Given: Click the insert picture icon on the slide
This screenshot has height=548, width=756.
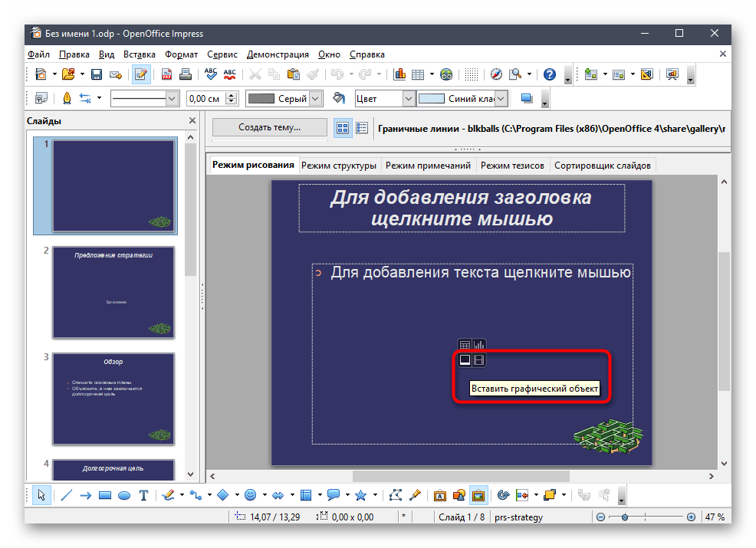Looking at the screenshot, I should pos(465,359).
